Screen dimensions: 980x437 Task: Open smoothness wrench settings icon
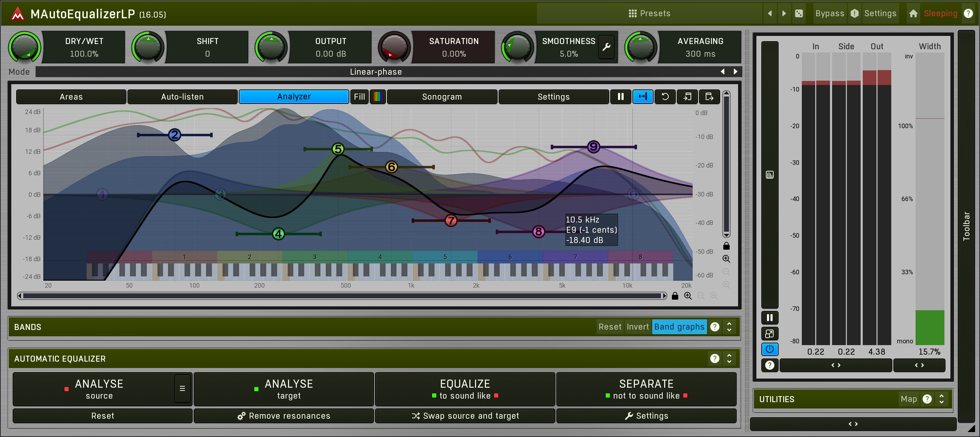pyautogui.click(x=606, y=47)
